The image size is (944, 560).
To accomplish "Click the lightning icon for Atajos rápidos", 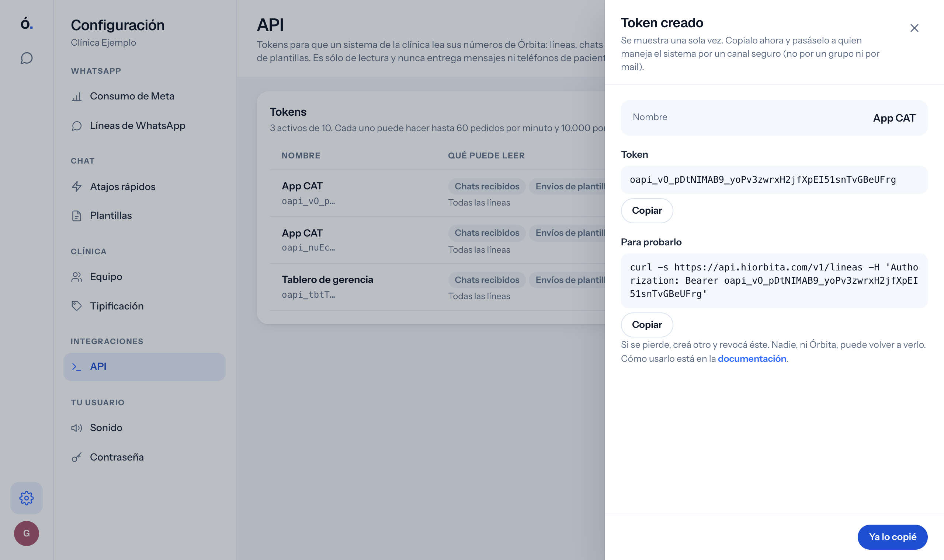I will (x=77, y=186).
